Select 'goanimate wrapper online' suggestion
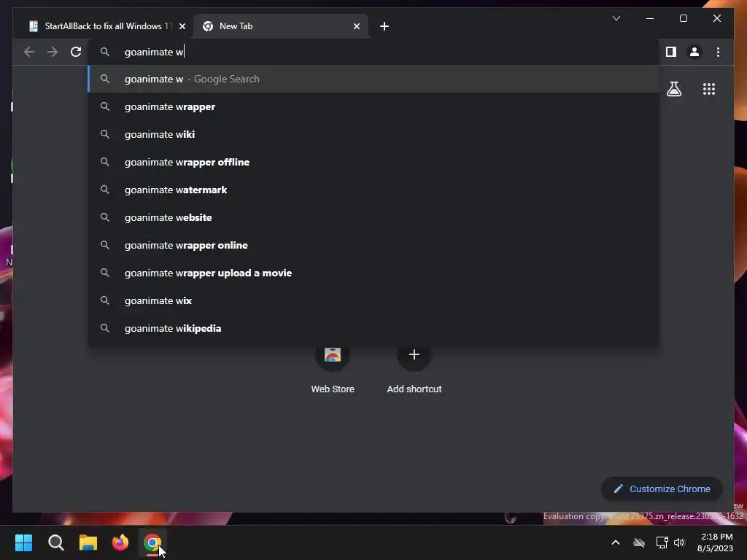 (373, 245)
